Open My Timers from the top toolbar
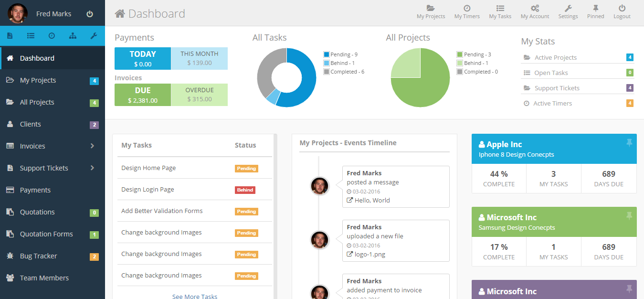The height and width of the screenshot is (299, 644). (x=467, y=12)
